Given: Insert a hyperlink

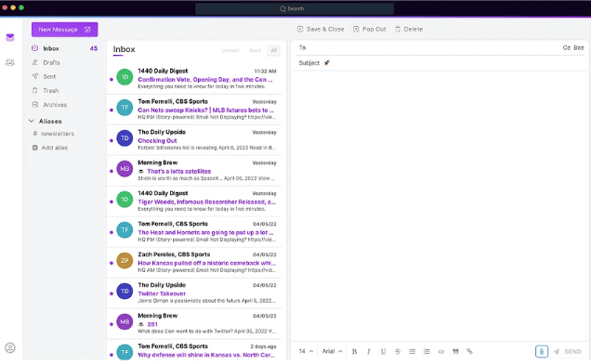Looking at the screenshot, I should [x=469, y=351].
